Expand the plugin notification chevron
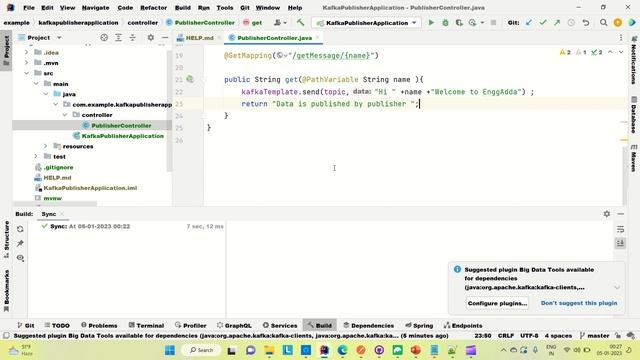640x360 pixels. click(x=617, y=287)
